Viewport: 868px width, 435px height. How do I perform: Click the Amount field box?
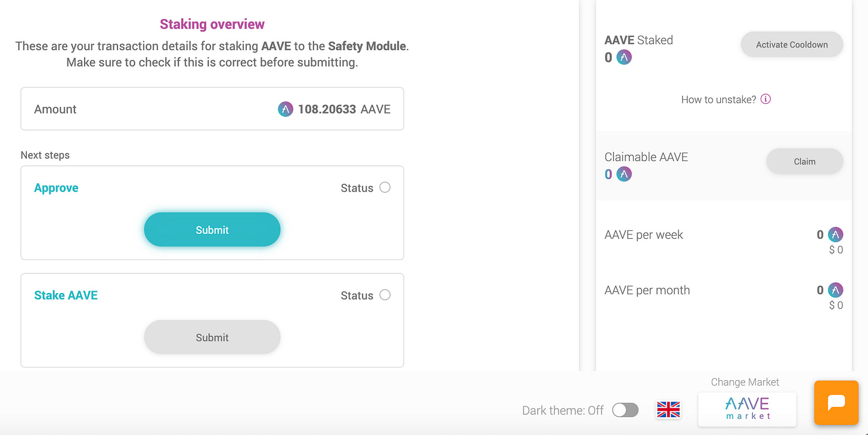(x=212, y=109)
